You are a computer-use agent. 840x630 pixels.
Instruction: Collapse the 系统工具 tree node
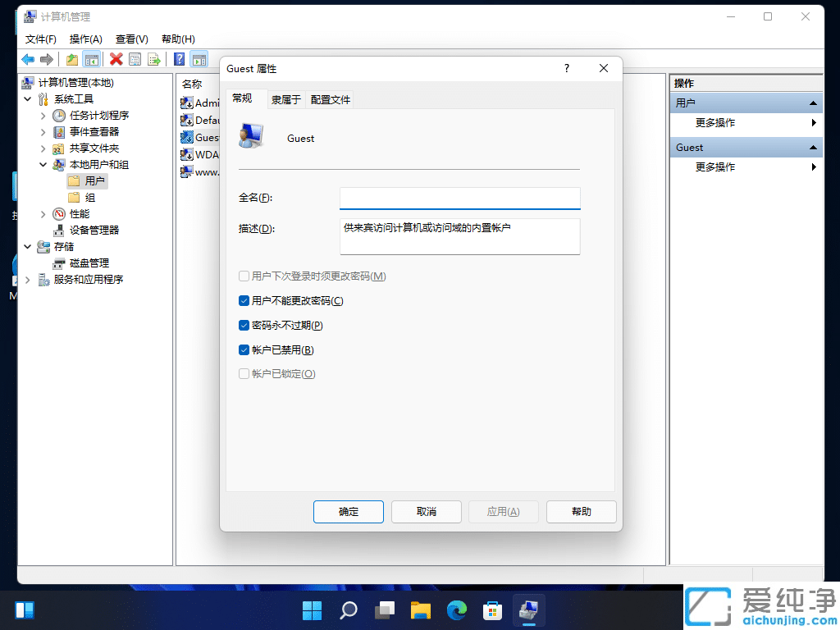pyautogui.click(x=27, y=98)
